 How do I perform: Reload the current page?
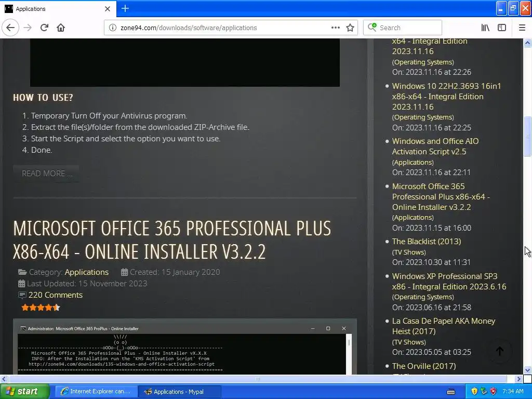click(x=44, y=28)
